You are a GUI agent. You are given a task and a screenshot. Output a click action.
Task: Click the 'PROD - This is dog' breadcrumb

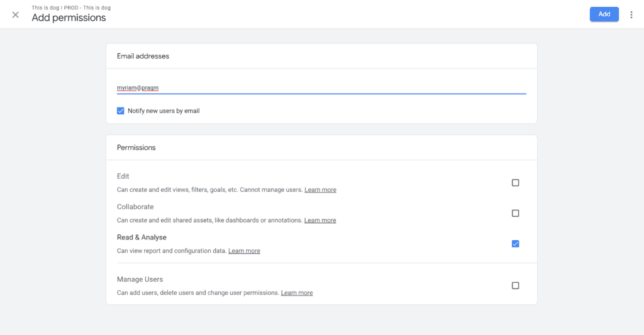click(x=87, y=8)
